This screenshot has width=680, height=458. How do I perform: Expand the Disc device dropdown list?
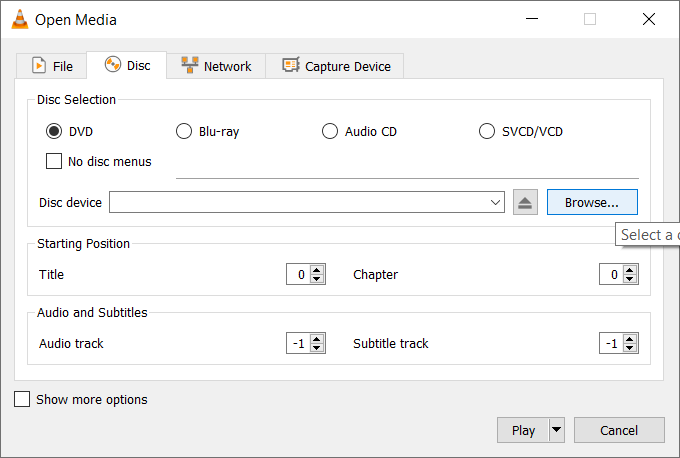tap(496, 202)
